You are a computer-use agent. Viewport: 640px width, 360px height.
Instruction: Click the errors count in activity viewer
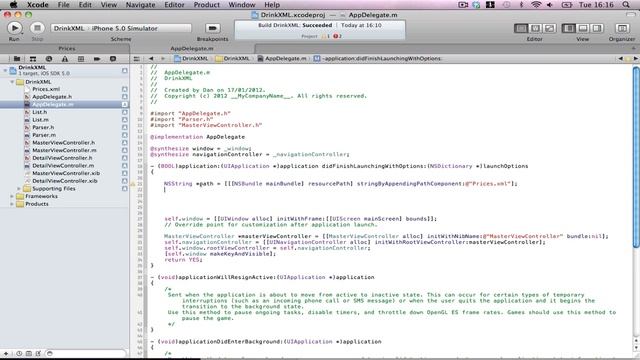pyautogui.click(x=337, y=36)
